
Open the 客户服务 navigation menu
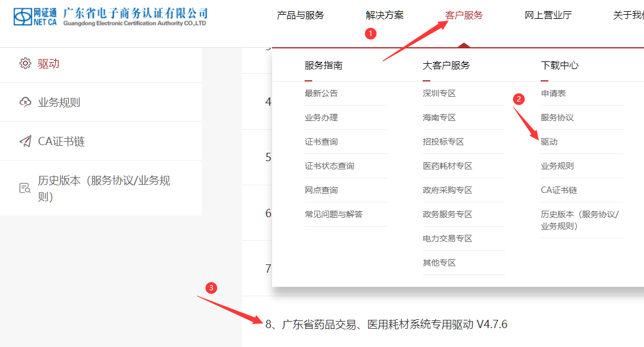pos(464,15)
